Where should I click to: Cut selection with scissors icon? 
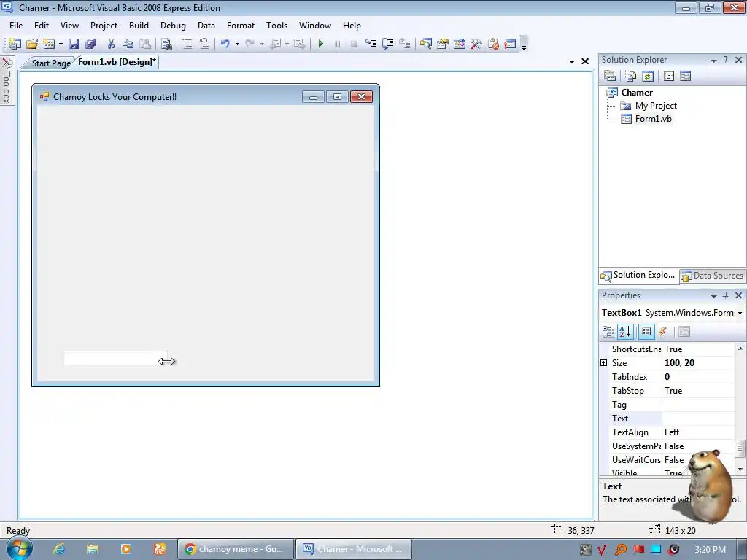click(x=111, y=44)
